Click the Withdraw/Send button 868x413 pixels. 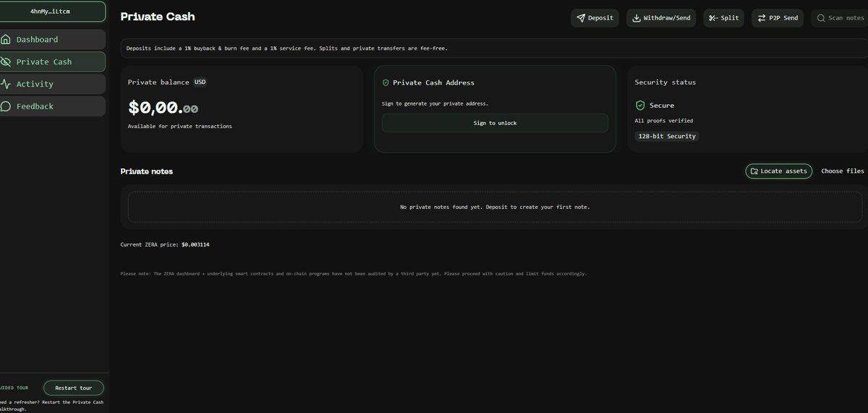click(660, 18)
